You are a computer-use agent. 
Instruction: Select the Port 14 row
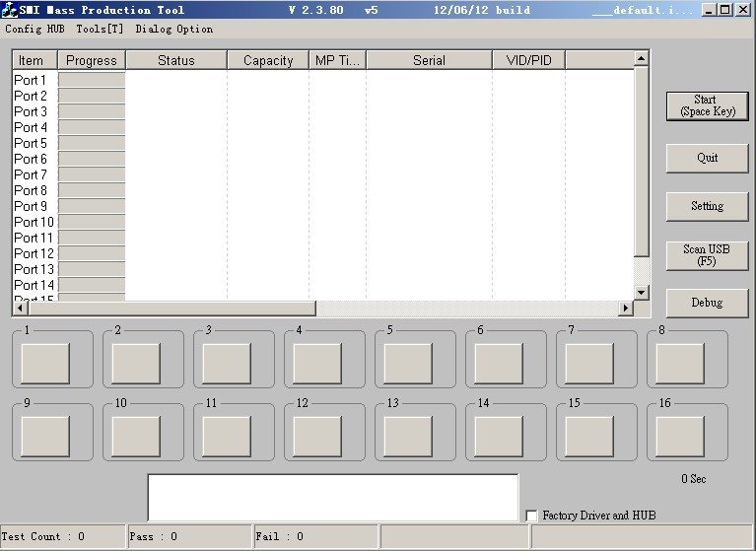point(323,285)
